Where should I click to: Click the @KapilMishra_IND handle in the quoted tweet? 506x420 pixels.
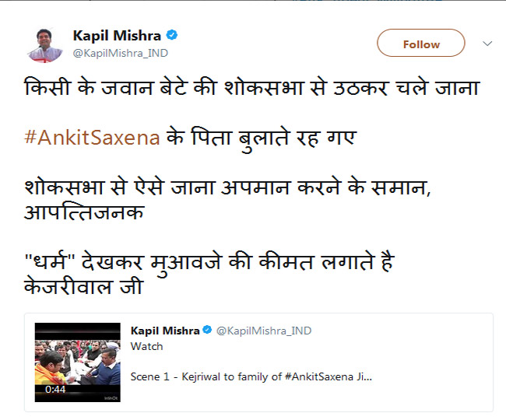click(263, 331)
